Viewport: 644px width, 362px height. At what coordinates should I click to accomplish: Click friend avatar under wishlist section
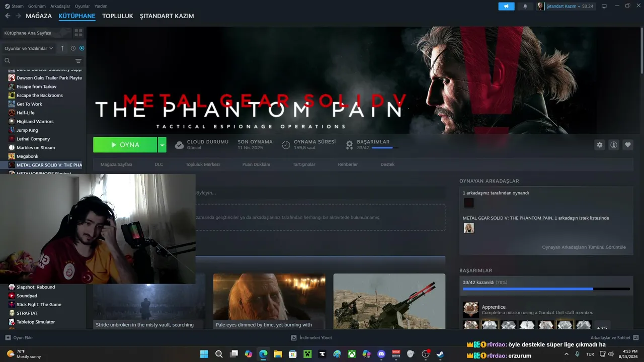tap(469, 228)
